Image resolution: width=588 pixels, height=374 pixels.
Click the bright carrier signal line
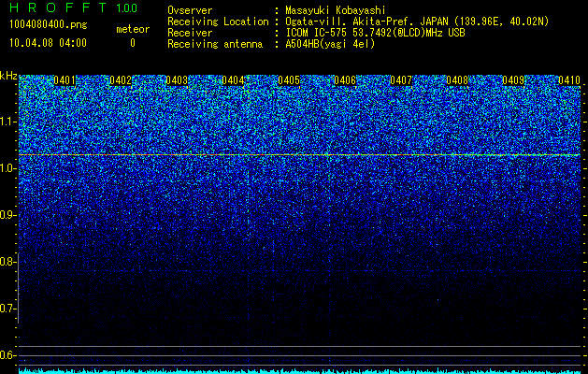pyautogui.click(x=300, y=154)
